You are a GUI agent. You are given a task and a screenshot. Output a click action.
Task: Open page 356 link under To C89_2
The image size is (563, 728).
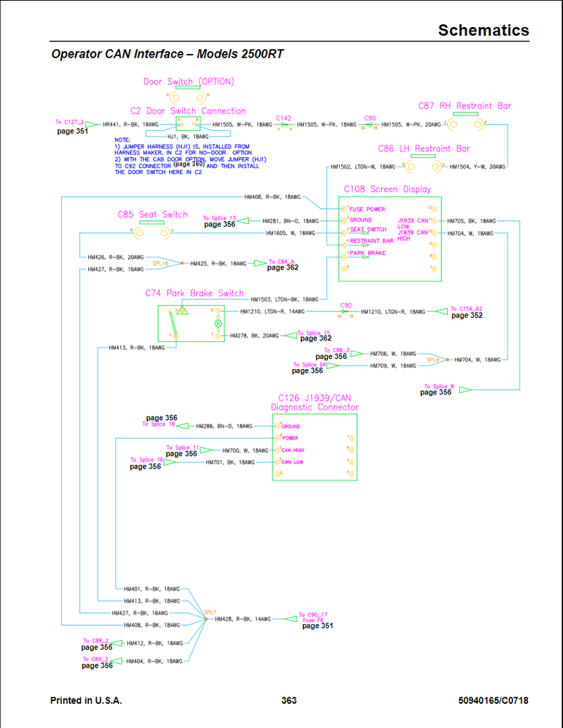coord(97,666)
